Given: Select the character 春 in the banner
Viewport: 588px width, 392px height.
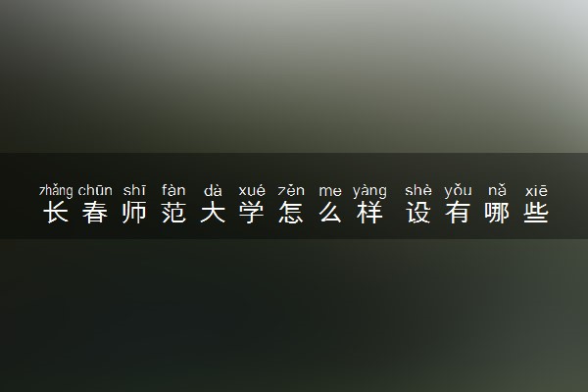Looking at the screenshot, I should pyautogui.click(x=95, y=213).
